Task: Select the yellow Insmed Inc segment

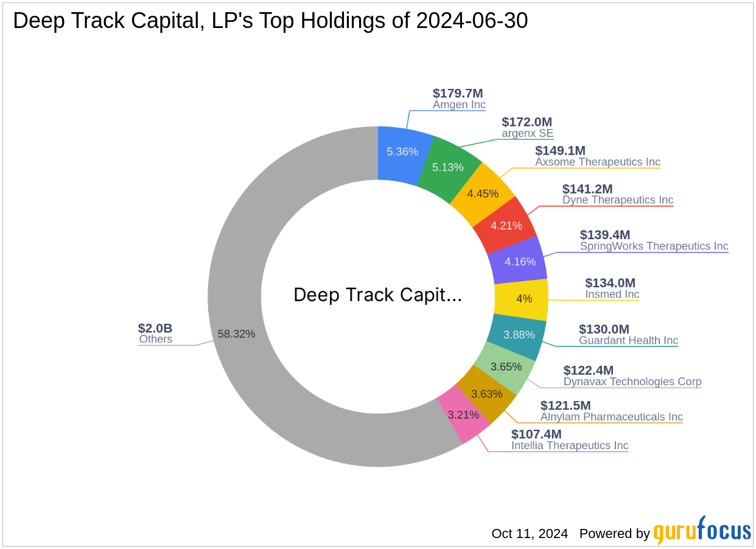Action: pyautogui.click(x=525, y=299)
